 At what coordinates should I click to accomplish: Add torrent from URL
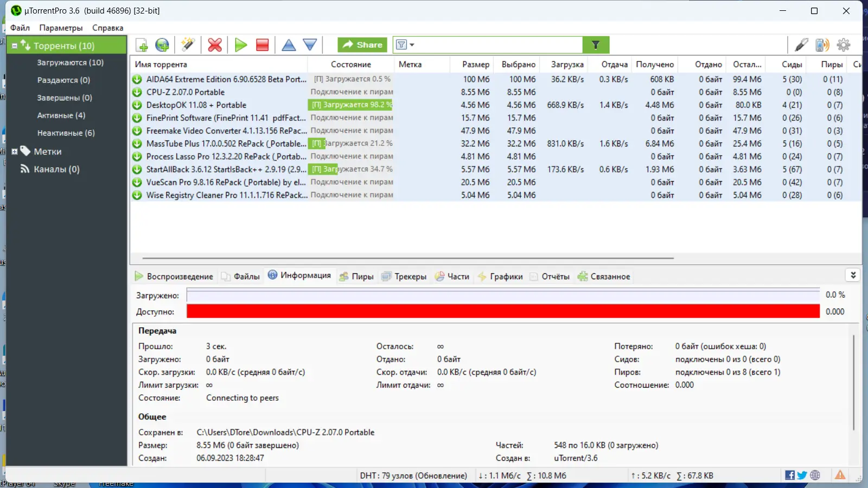tap(162, 45)
